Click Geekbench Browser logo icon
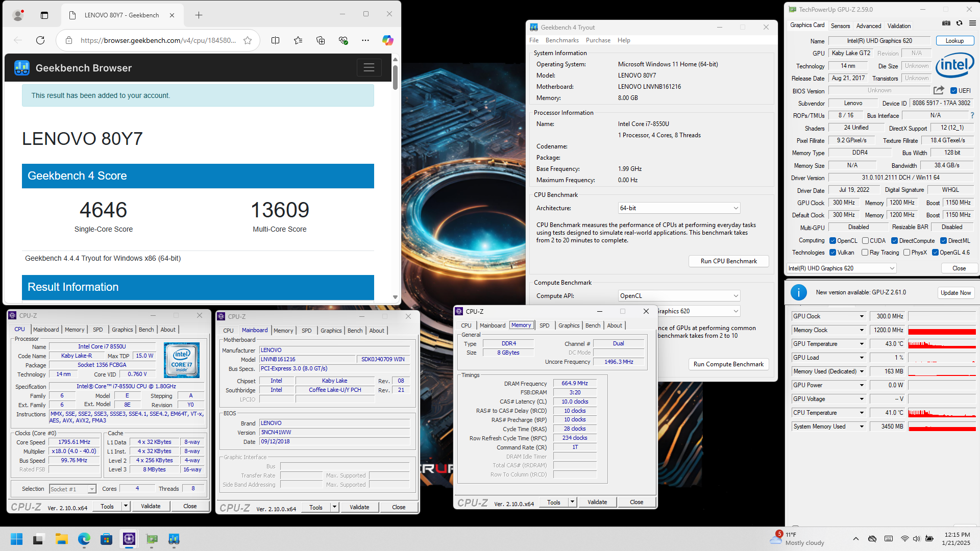The width and height of the screenshot is (980, 551). (x=22, y=68)
